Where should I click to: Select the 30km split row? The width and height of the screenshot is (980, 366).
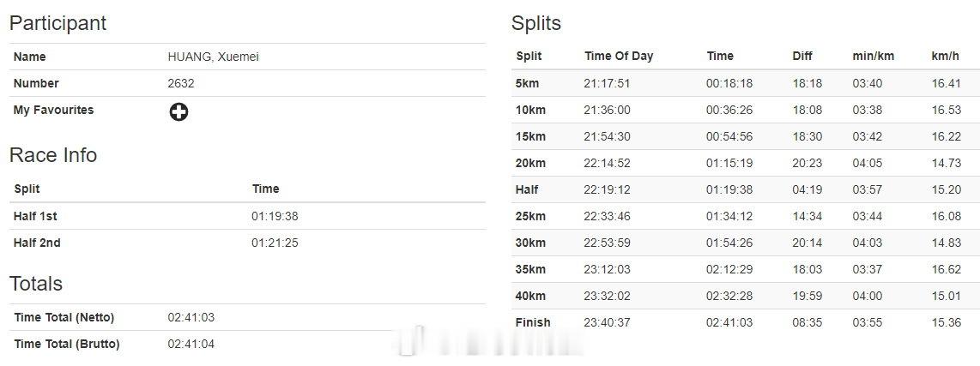(745, 243)
